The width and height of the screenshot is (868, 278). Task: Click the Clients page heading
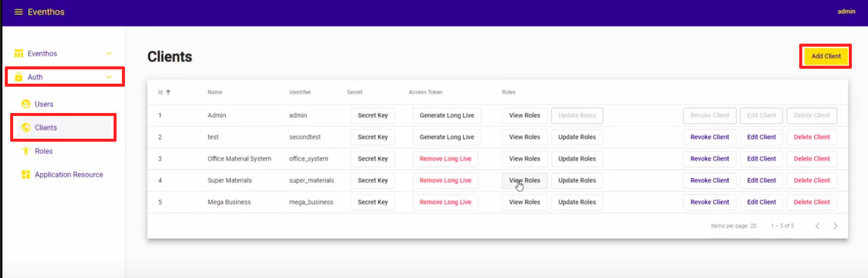click(x=170, y=57)
